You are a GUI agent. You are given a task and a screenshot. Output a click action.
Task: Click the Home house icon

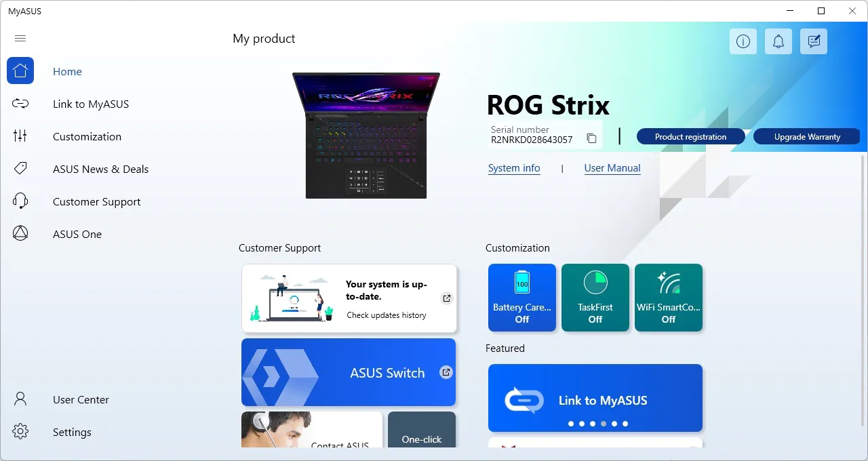(x=20, y=71)
